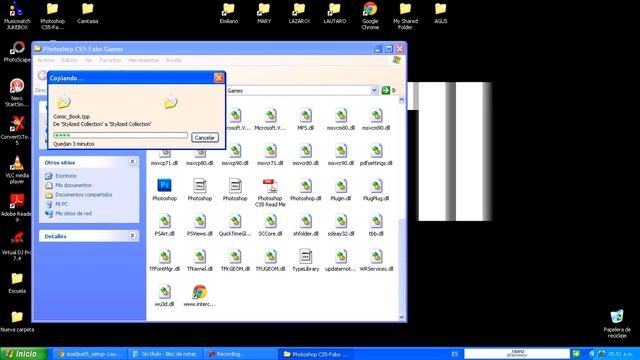
Task: Go to Escritorio in Otros sitios
Action: pyautogui.click(x=66, y=176)
